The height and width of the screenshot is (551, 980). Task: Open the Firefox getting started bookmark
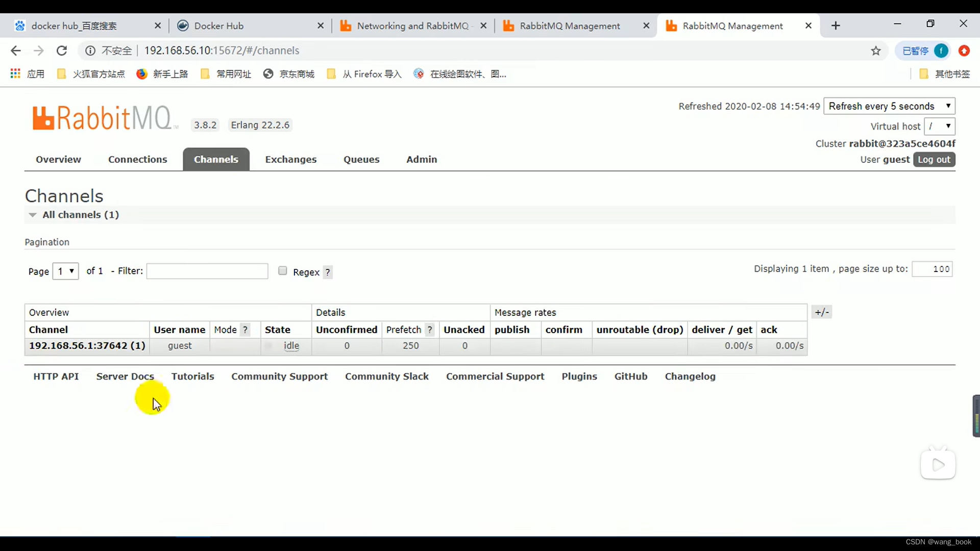[162, 74]
